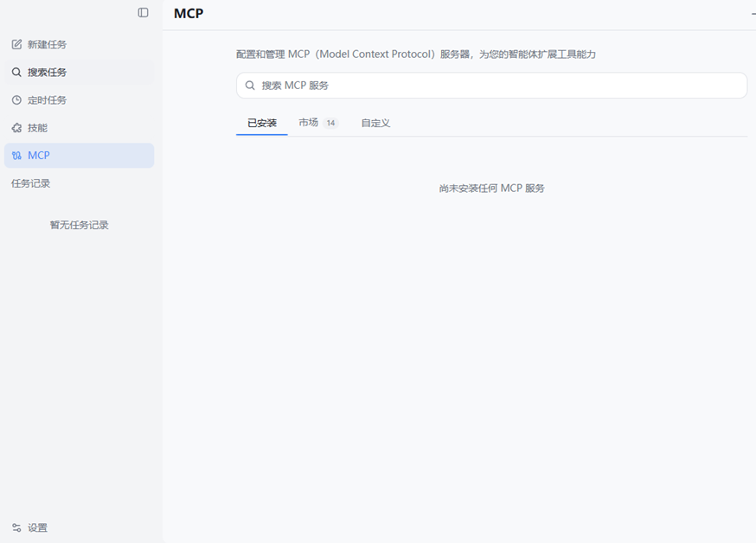Open the 技能 page in the sidebar

click(79, 128)
